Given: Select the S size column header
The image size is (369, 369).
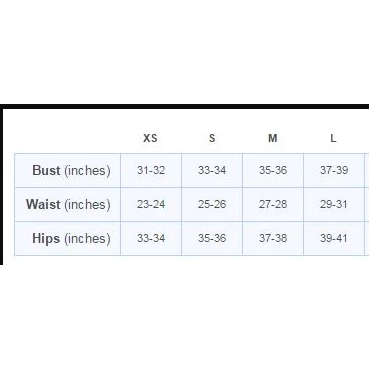Looking at the screenshot, I should coord(212,138).
